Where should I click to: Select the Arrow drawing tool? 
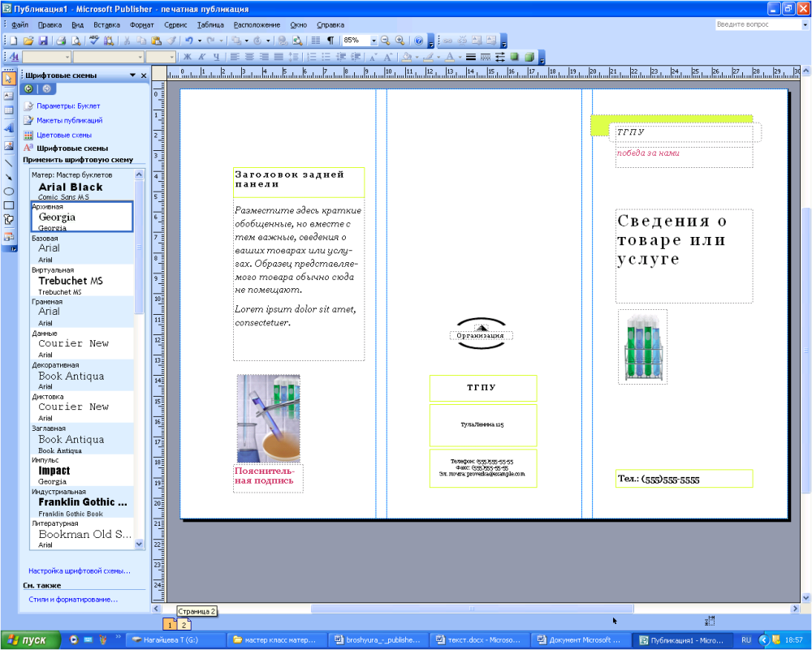tap(9, 177)
